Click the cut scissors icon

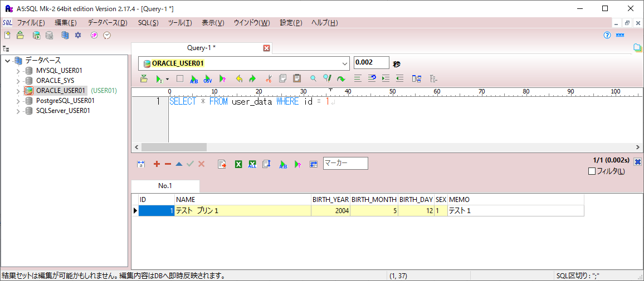click(x=268, y=79)
